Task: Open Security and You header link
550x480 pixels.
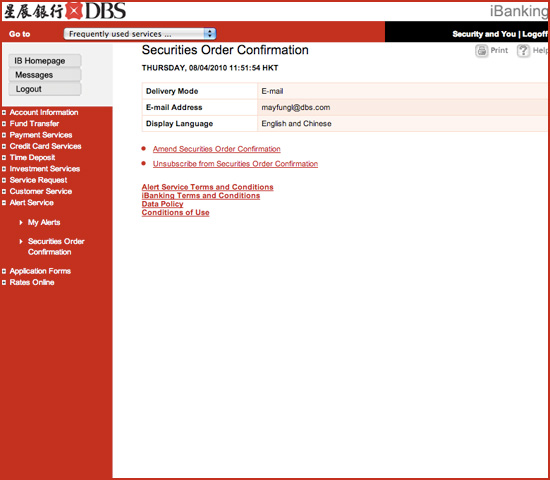Action: (x=484, y=34)
